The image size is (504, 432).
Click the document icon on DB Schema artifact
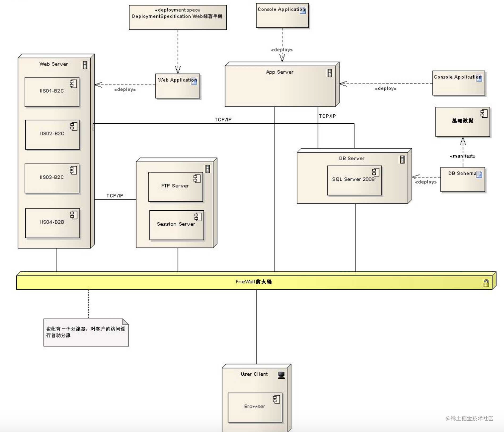pyautogui.click(x=479, y=174)
